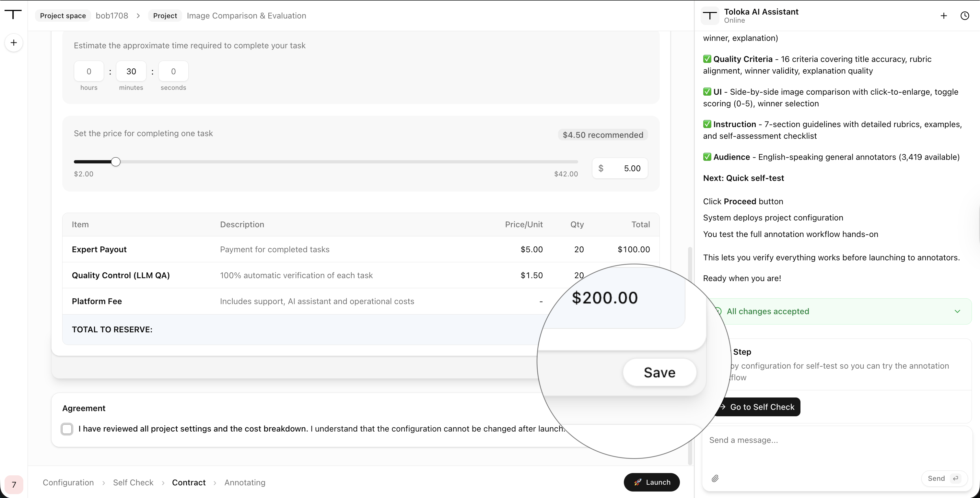The height and width of the screenshot is (498, 980).
Task: Open chat history clock icon
Action: tap(965, 16)
